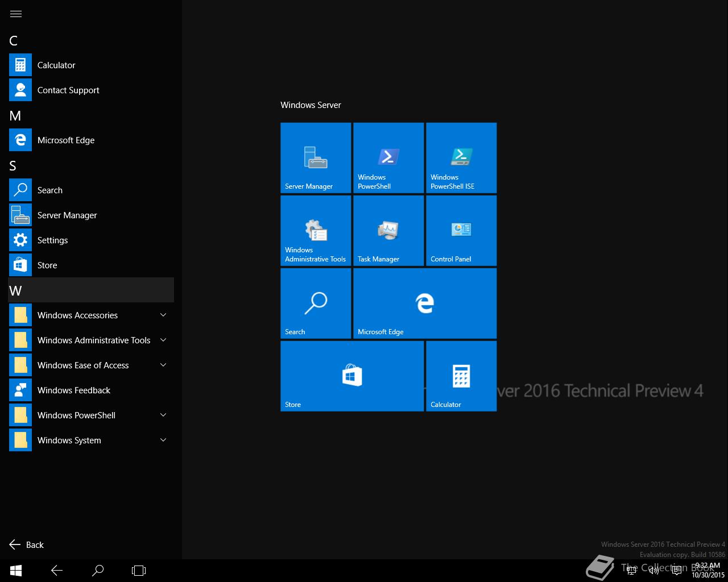Open the Windows PowerShell ISE tile
728x582 pixels.
pos(461,158)
